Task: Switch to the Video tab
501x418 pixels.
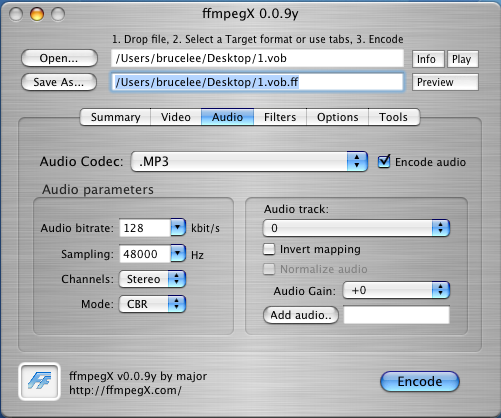Action: (176, 117)
